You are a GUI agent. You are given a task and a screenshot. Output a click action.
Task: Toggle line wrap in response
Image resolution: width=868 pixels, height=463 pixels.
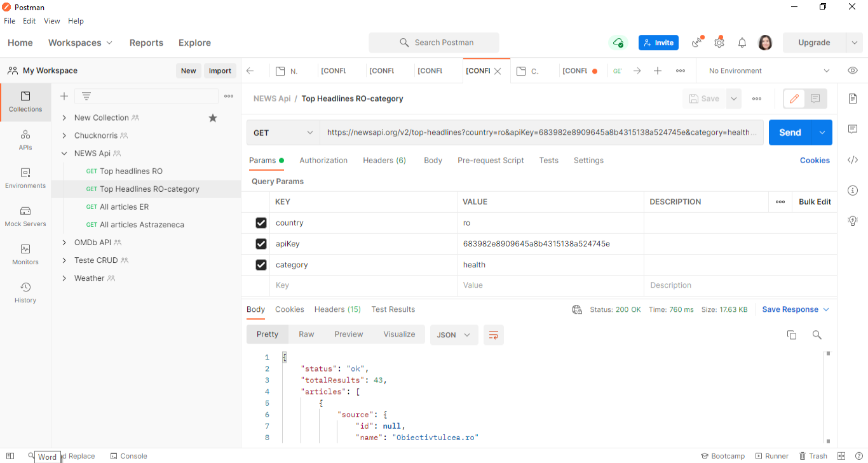494,335
